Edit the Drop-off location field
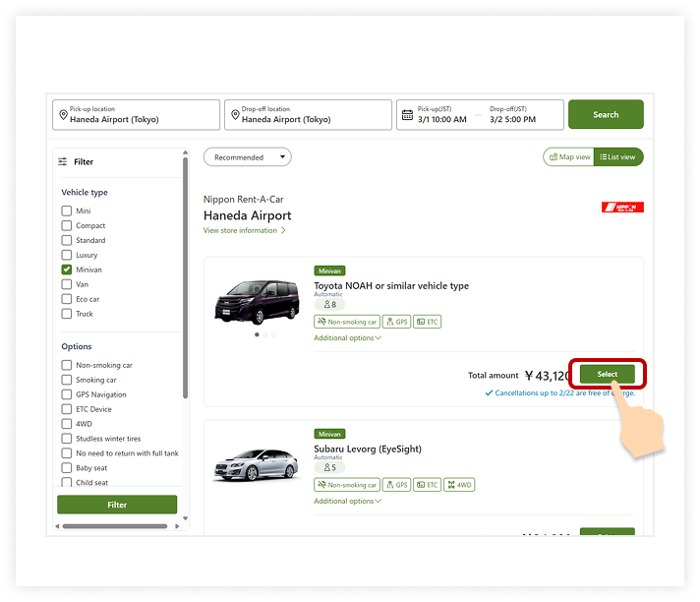The width and height of the screenshot is (700, 602). [308, 115]
